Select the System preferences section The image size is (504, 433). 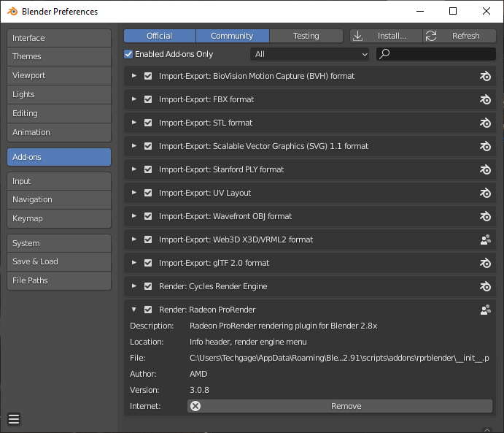[59, 243]
